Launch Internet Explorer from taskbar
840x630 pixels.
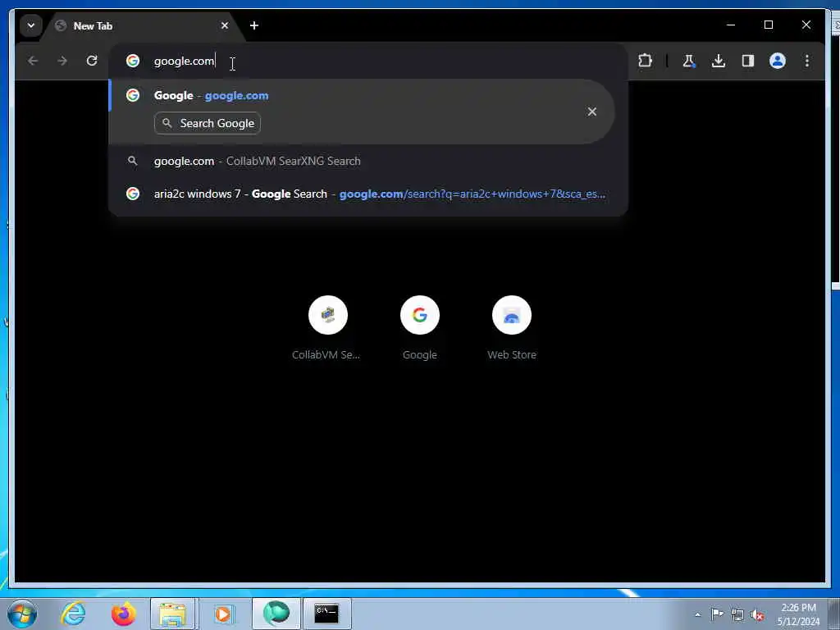[x=73, y=614]
